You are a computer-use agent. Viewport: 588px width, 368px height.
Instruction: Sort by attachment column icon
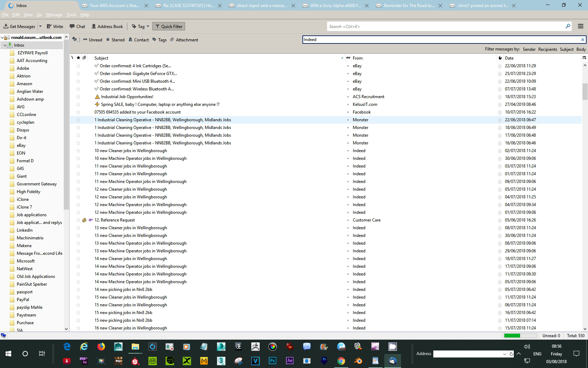tap(84, 58)
